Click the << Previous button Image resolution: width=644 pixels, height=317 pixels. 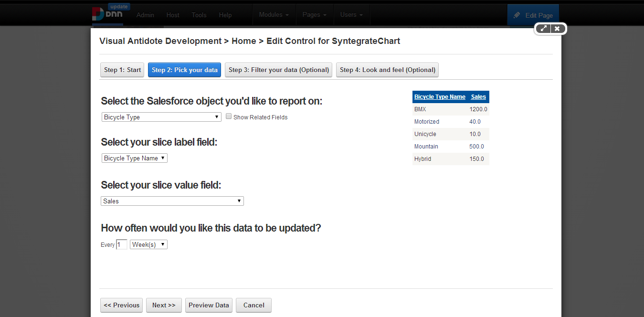(121, 305)
